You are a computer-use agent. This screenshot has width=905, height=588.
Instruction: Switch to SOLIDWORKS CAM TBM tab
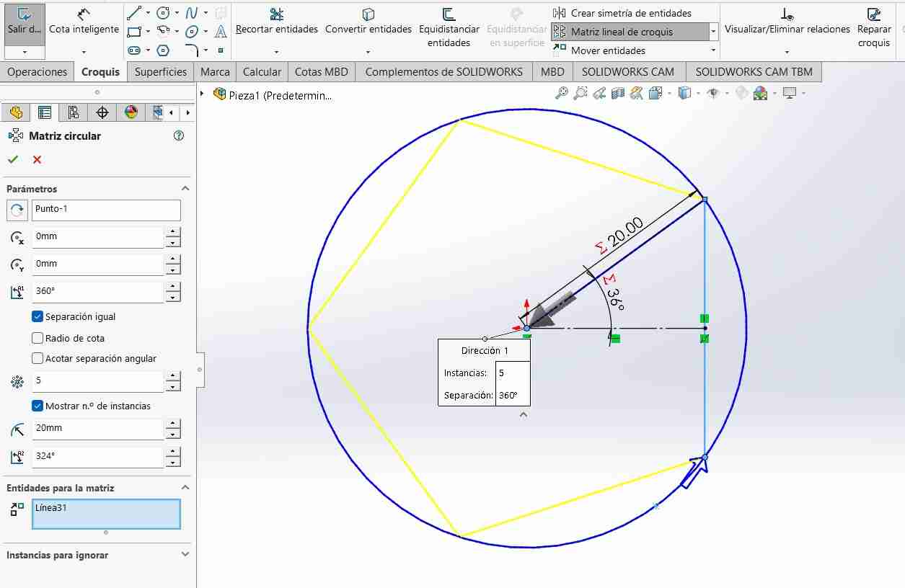754,72
